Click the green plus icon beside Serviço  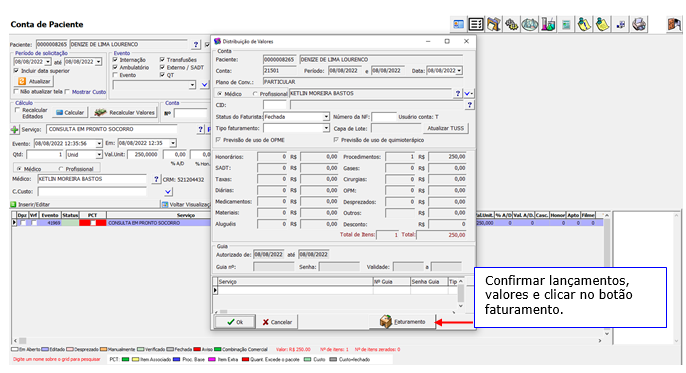(15, 129)
